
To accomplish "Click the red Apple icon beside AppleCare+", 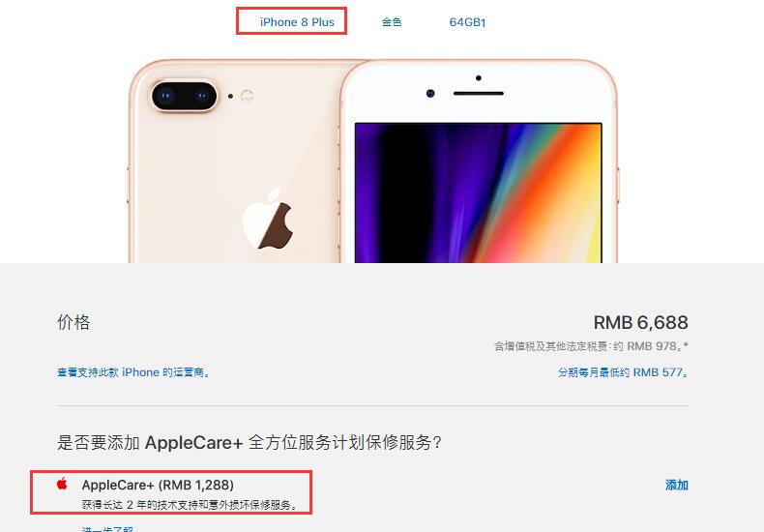I will (62, 484).
